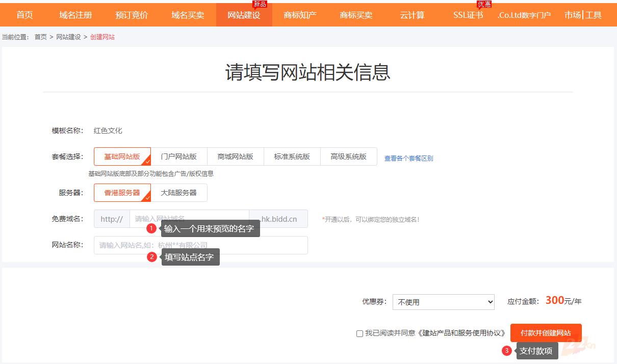
Task: Select 大陆服务器 server option
Action: coord(179,193)
